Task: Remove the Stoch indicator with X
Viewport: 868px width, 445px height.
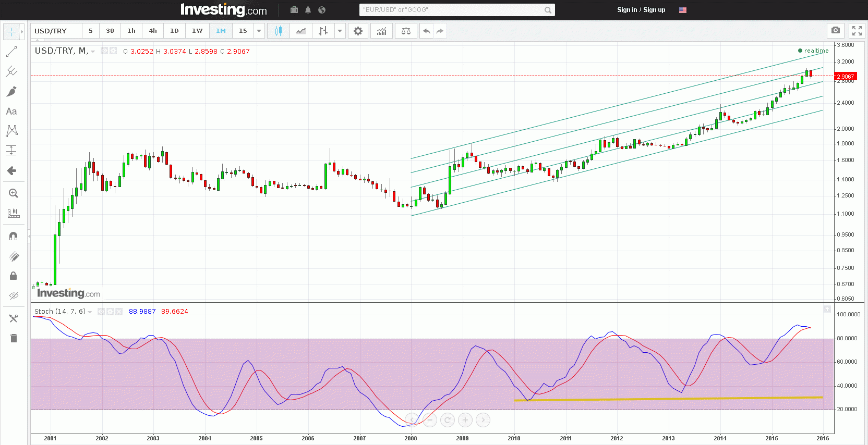Action: tap(119, 312)
